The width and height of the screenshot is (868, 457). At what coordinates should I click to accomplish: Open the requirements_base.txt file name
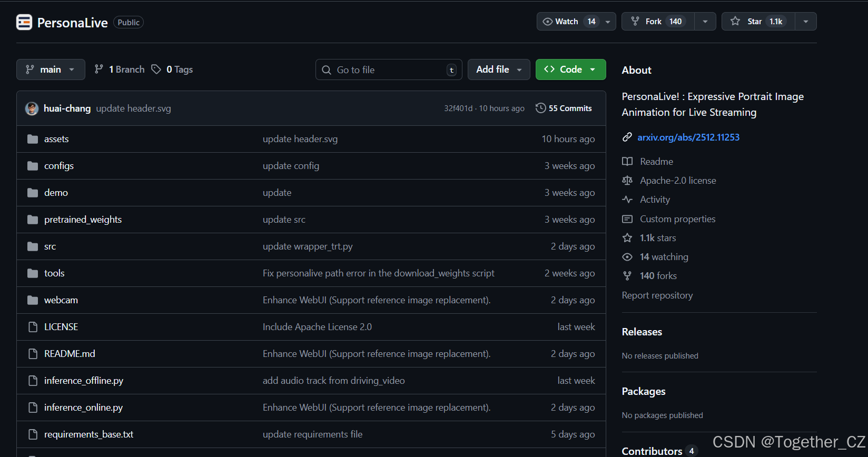(x=88, y=434)
